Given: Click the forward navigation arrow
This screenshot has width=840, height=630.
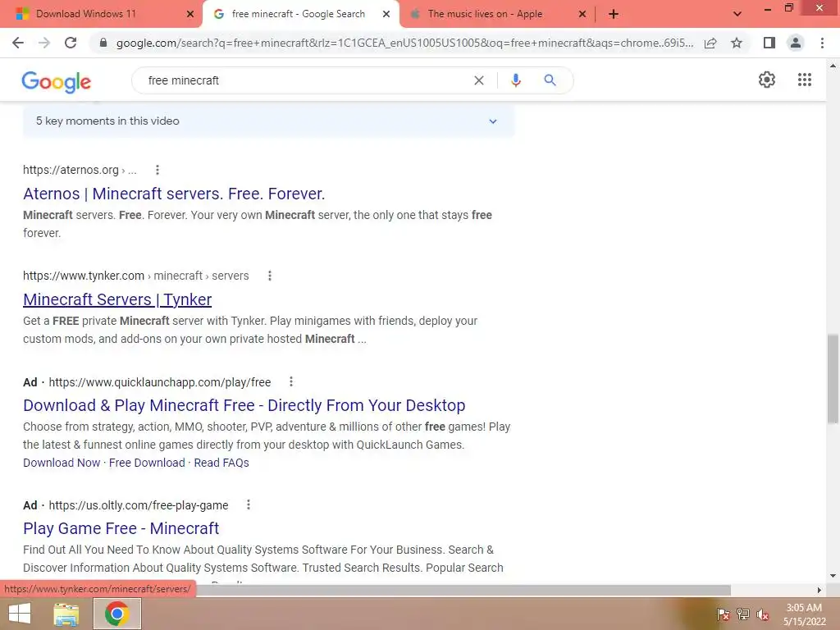Looking at the screenshot, I should pyautogui.click(x=44, y=43).
